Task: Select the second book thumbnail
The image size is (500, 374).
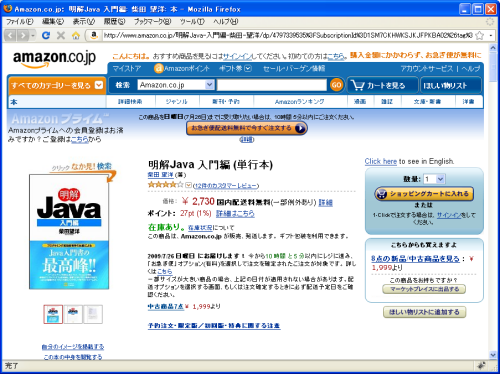Action: [73, 314]
